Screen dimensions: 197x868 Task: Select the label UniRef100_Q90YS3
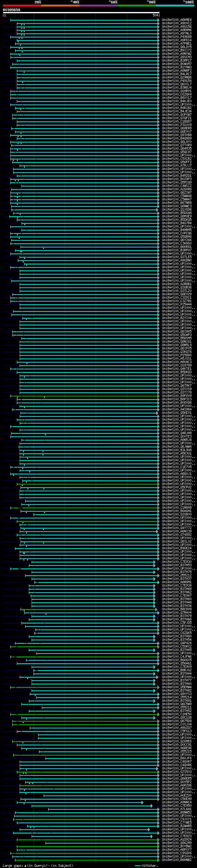(x=177, y=694)
